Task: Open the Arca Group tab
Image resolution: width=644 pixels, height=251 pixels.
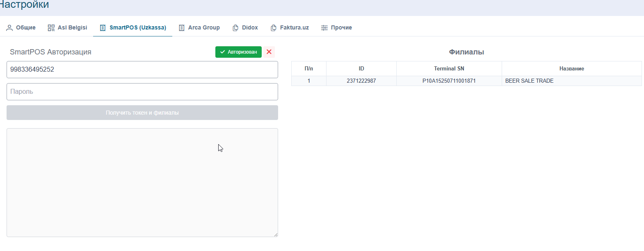Action: (x=203, y=27)
